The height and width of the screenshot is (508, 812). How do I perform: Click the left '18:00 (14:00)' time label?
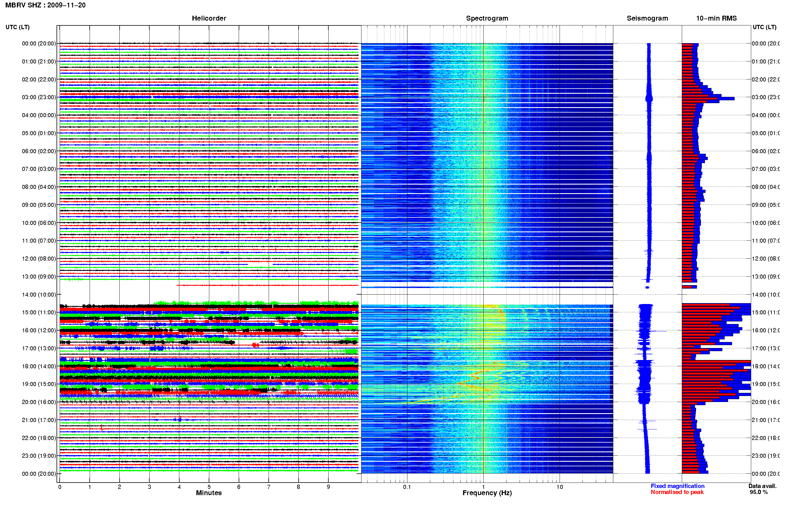(x=39, y=366)
